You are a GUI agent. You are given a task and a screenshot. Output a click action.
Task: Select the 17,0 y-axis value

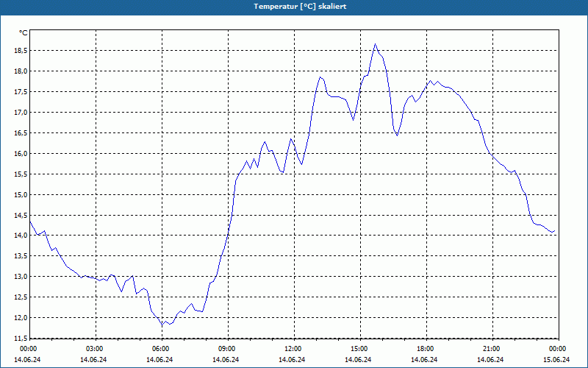click(x=21, y=113)
